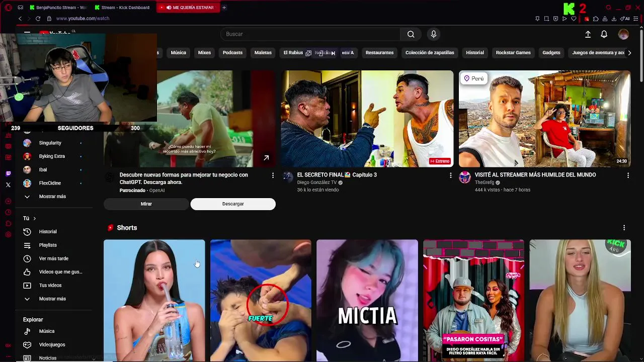Screen dimensions: 644x362
Task: Select the Rockstar Games chip
Action: [513, 53]
